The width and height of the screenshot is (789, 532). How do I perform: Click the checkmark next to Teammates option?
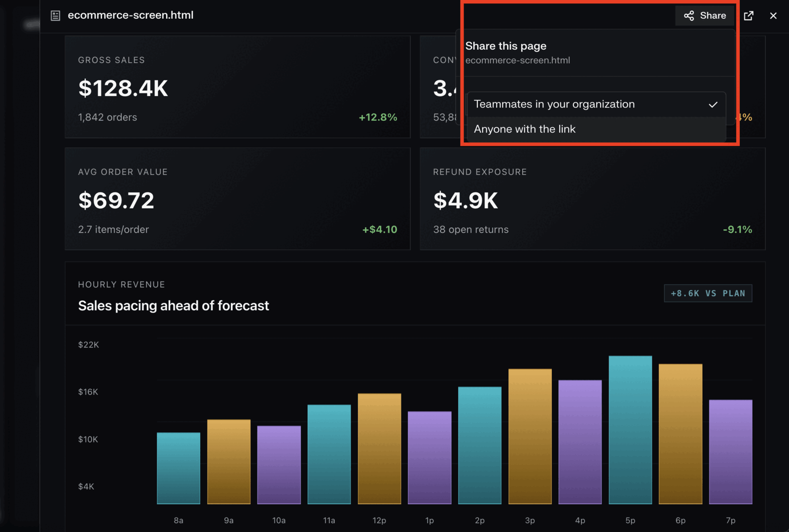713,105
